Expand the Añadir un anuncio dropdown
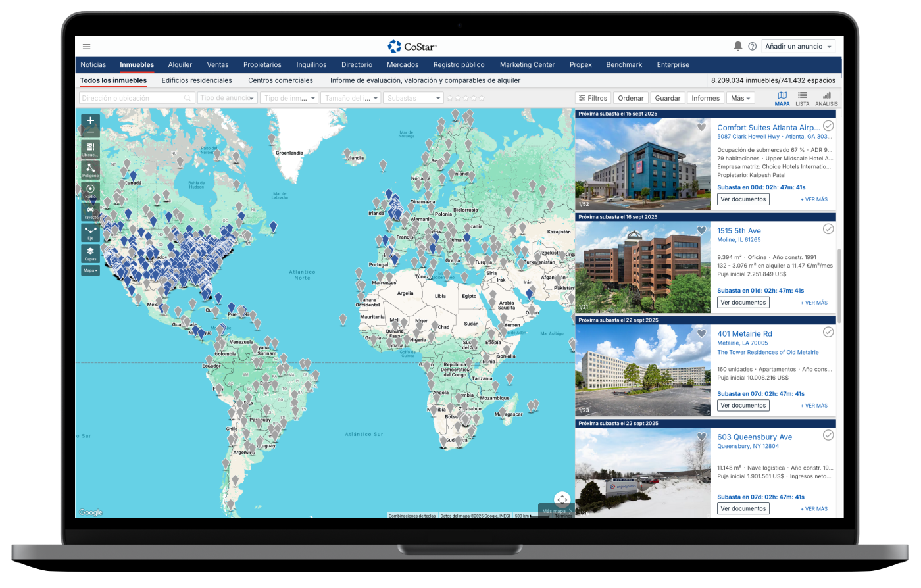Viewport: 921px width, 588px height. pos(799,47)
